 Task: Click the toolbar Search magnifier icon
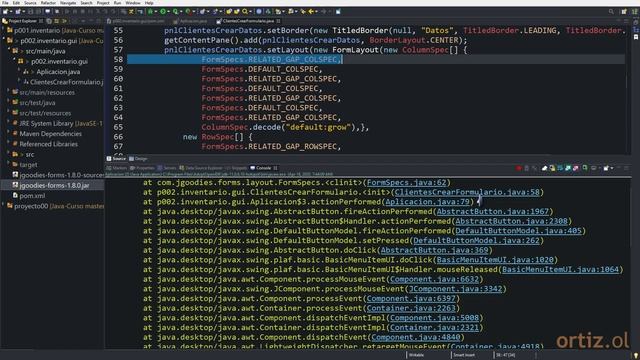pos(244,11)
